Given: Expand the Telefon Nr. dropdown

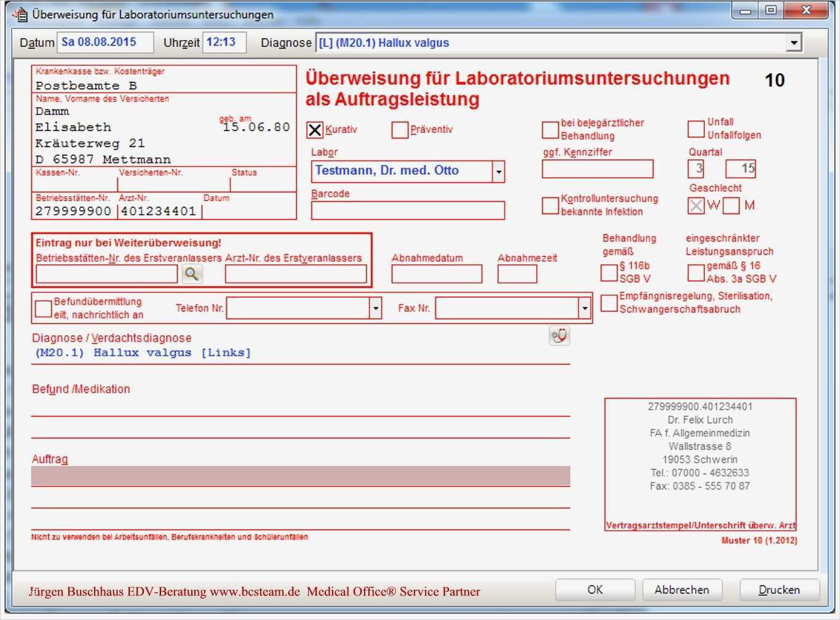Looking at the screenshot, I should point(375,308).
